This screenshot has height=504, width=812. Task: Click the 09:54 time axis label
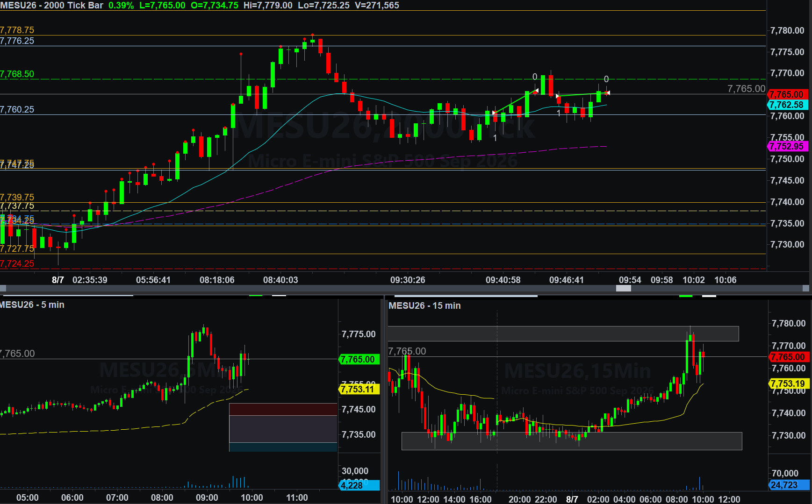pyautogui.click(x=630, y=280)
